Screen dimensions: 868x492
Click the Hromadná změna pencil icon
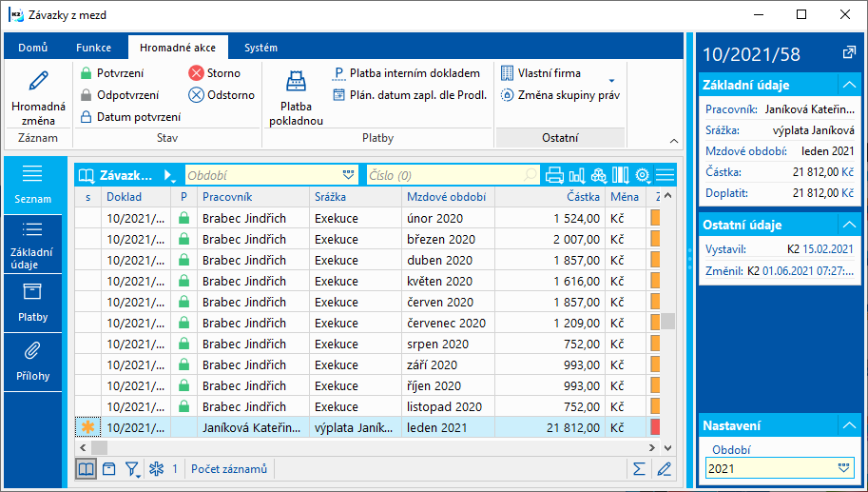(x=38, y=82)
